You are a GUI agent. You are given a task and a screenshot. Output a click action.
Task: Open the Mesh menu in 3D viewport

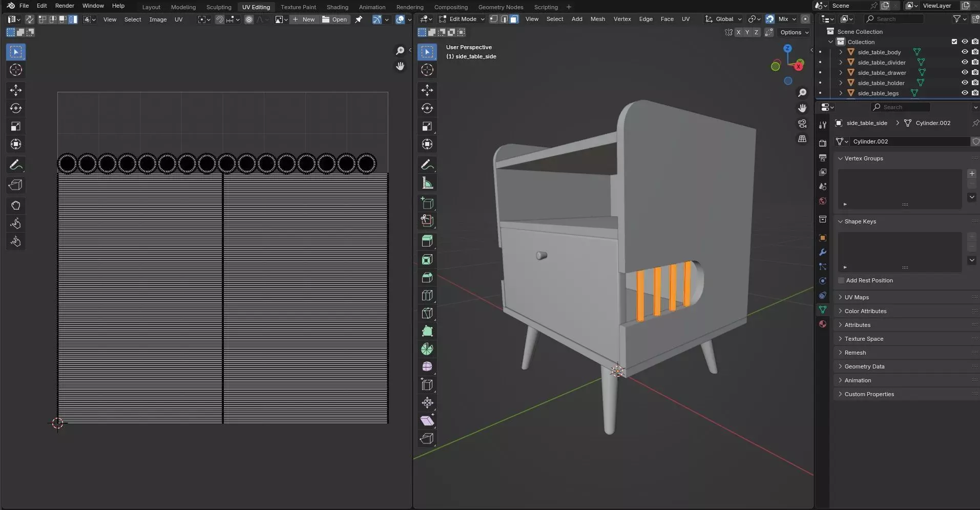597,19
